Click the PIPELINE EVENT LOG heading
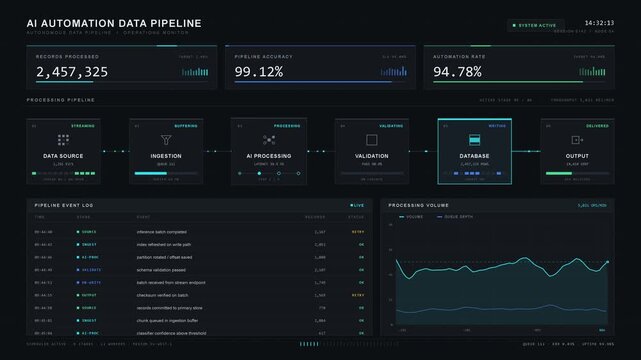This screenshot has height=360, width=641. (64, 206)
